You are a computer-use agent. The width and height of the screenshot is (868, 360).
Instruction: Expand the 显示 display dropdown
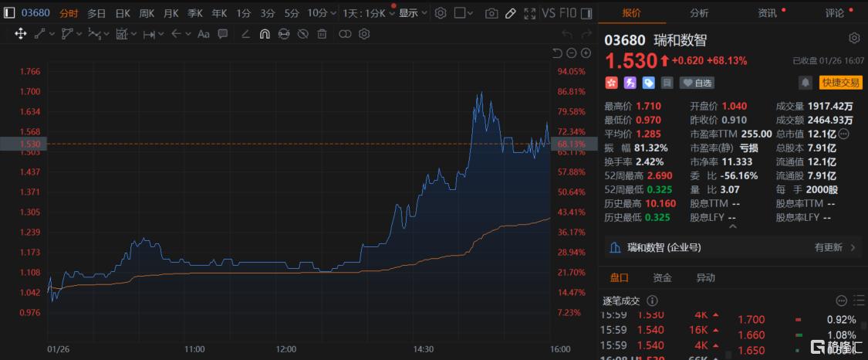click(412, 13)
